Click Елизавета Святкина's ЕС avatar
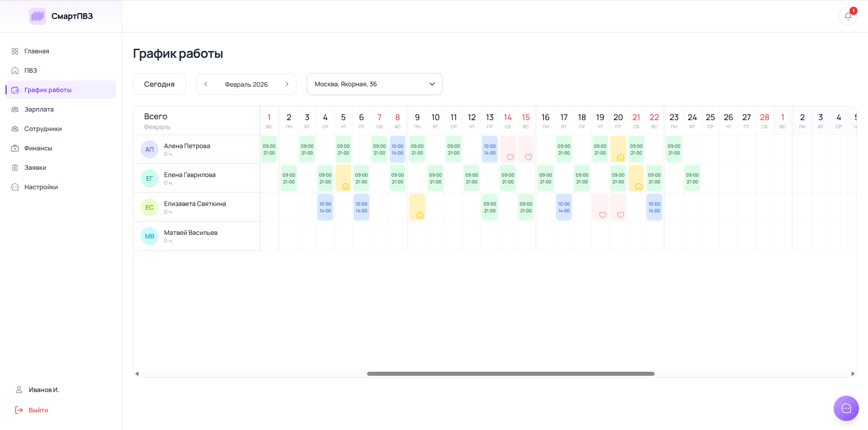868x430 pixels. coord(150,207)
